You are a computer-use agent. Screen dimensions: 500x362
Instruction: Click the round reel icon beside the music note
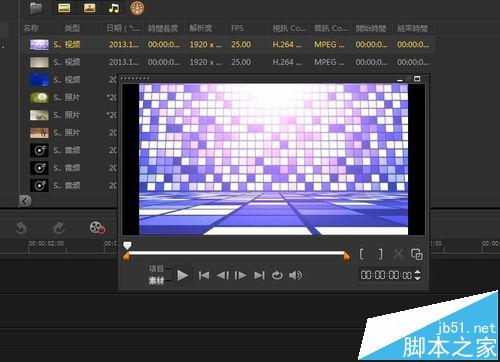tap(137, 8)
